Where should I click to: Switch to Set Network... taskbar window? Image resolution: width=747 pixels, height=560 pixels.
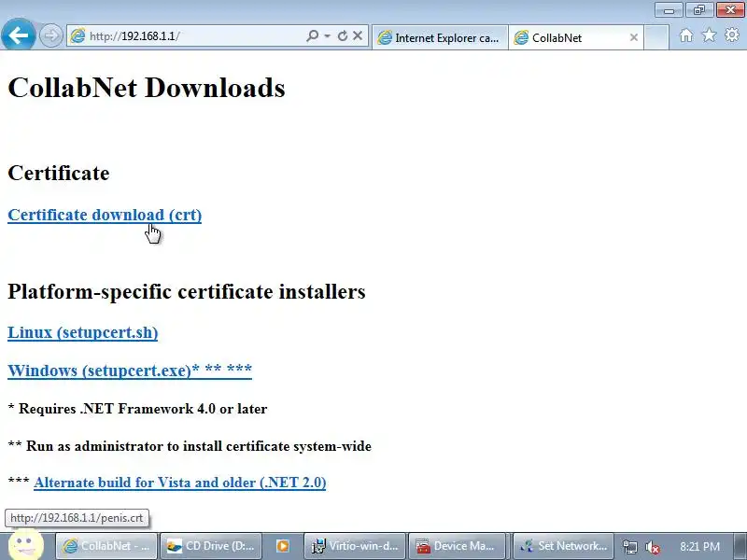[x=563, y=546]
